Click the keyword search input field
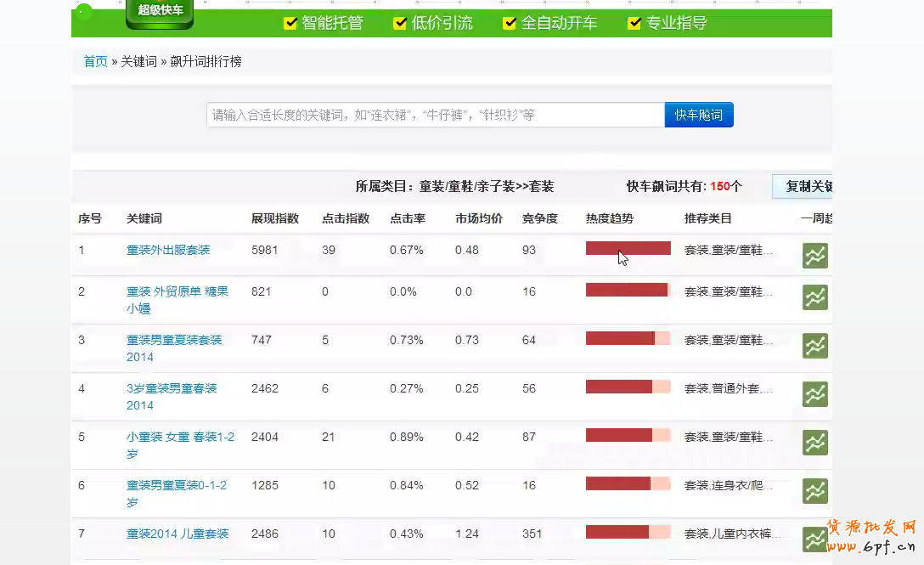 click(x=435, y=115)
